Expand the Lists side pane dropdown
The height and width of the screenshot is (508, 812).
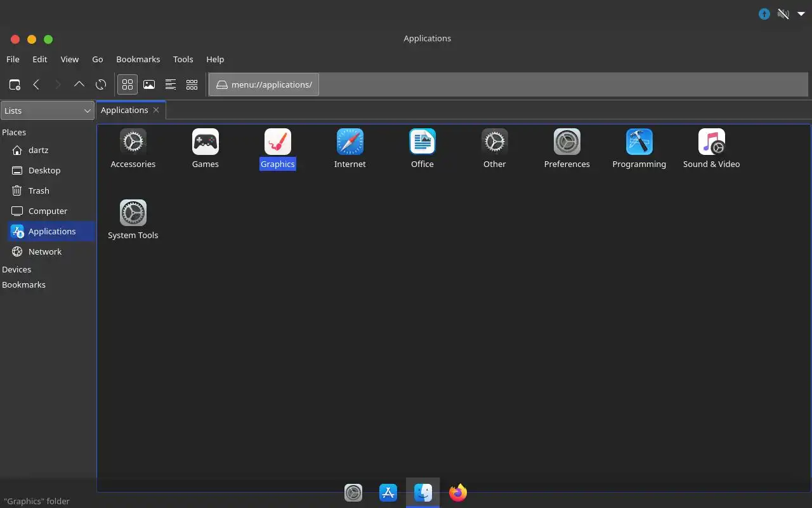(48, 110)
